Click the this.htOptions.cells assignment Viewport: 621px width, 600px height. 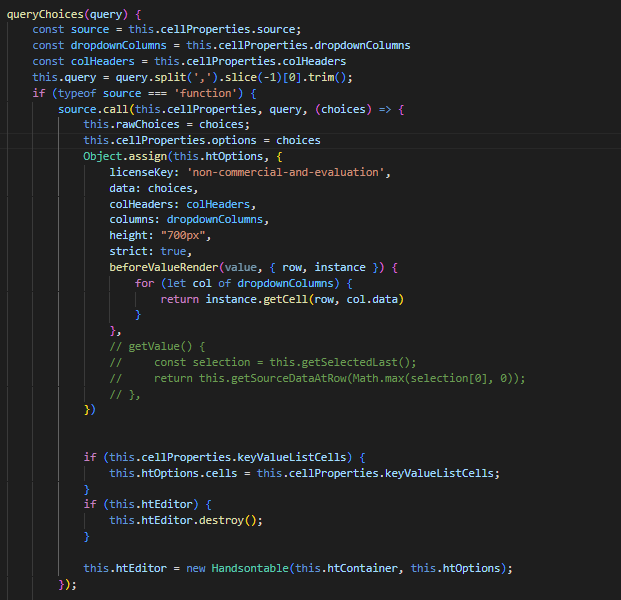tap(305, 473)
